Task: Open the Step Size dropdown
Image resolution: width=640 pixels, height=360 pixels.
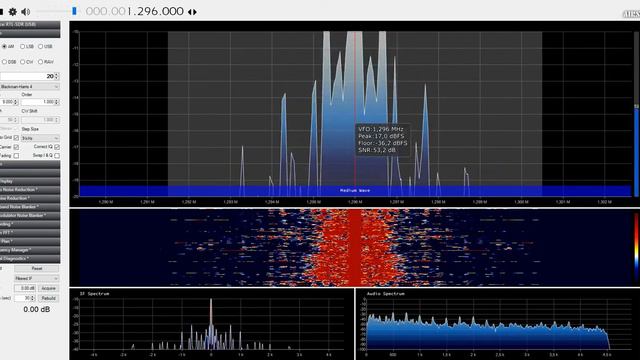Action: [x=40, y=138]
